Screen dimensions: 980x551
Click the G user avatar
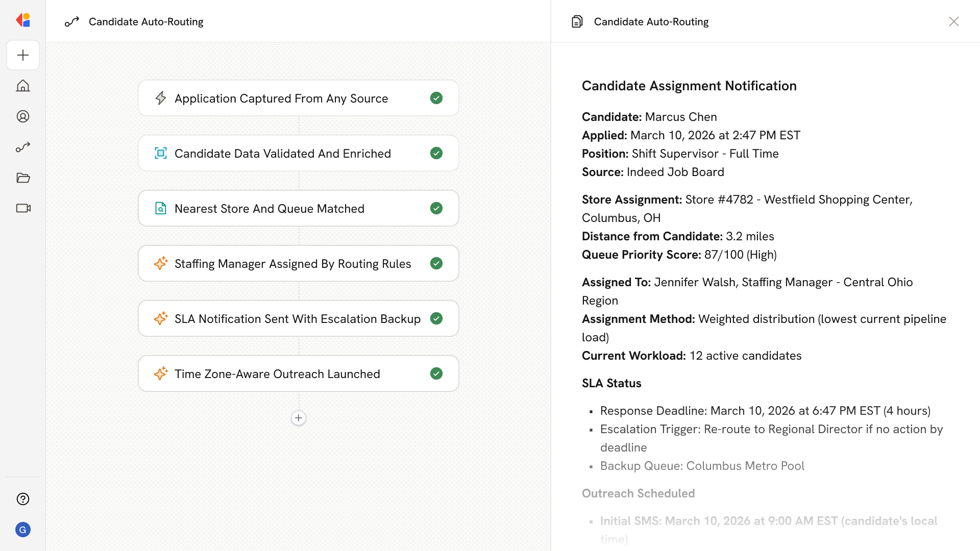point(23,530)
